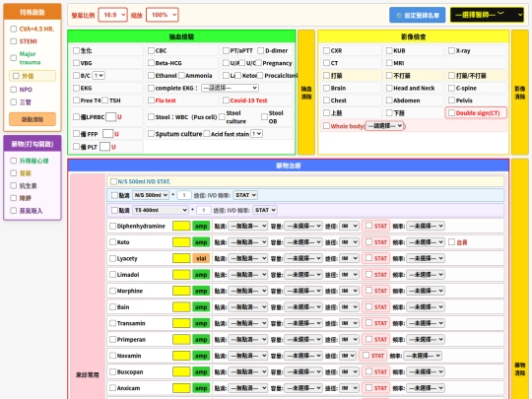Check the Anxicam drug checkbox
The height and width of the screenshot is (399, 532).
tap(112, 388)
